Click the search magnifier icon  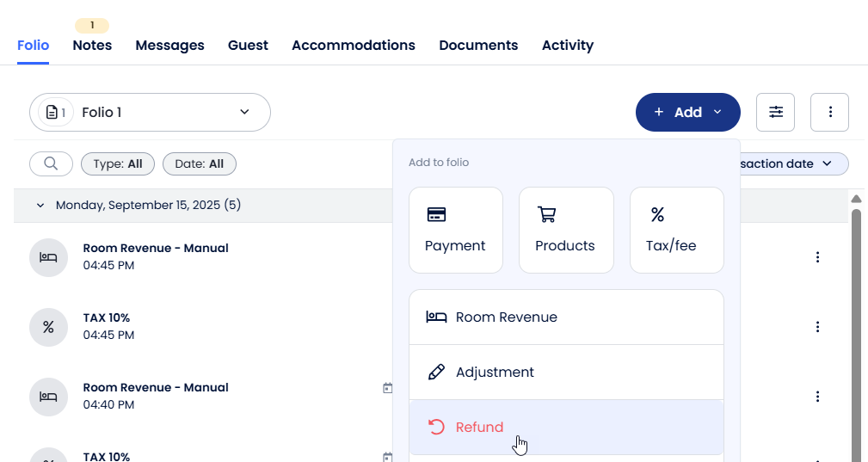click(51, 163)
